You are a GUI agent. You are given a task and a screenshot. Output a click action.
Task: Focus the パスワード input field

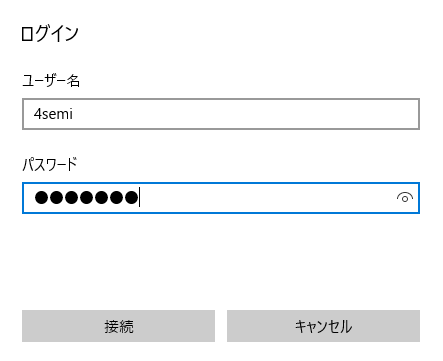tap(221, 198)
